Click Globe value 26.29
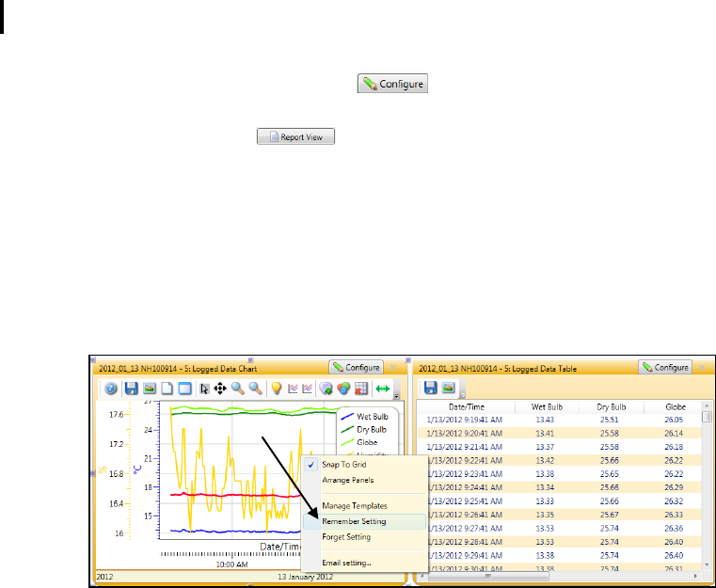 pyautogui.click(x=674, y=487)
